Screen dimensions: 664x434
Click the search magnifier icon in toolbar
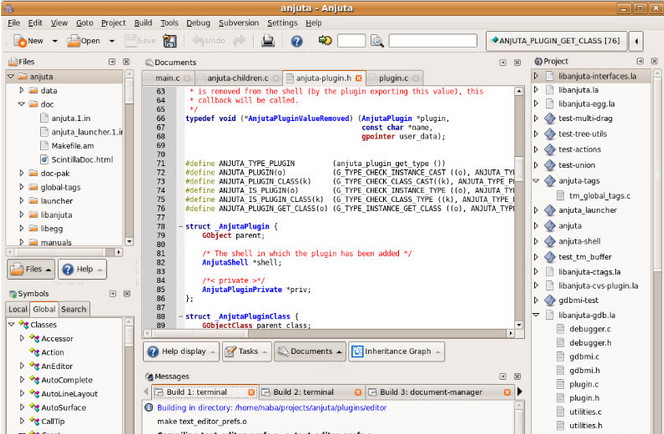(377, 41)
